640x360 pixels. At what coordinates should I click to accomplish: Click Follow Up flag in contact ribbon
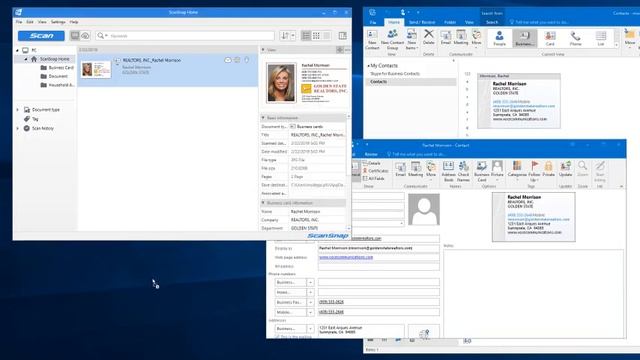534,171
